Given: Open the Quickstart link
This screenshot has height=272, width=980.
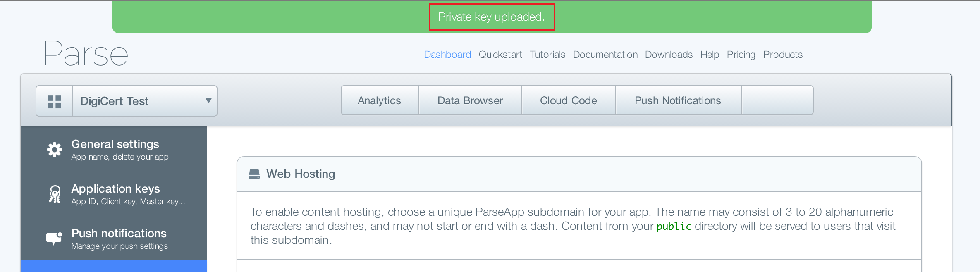Looking at the screenshot, I should (x=500, y=55).
